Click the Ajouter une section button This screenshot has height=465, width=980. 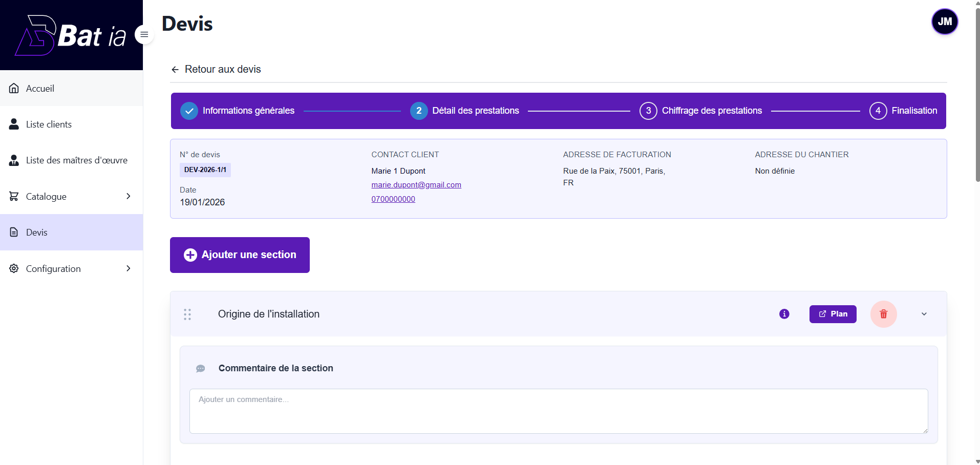[x=239, y=255]
